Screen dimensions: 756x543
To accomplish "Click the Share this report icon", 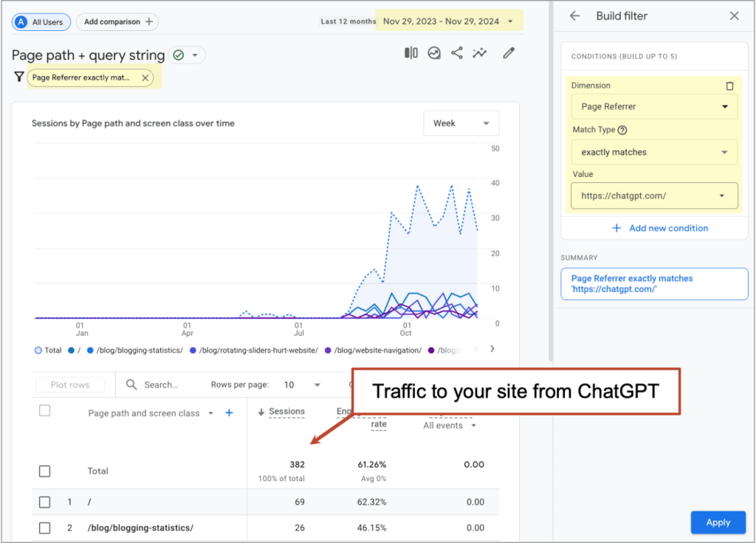I will click(x=456, y=52).
